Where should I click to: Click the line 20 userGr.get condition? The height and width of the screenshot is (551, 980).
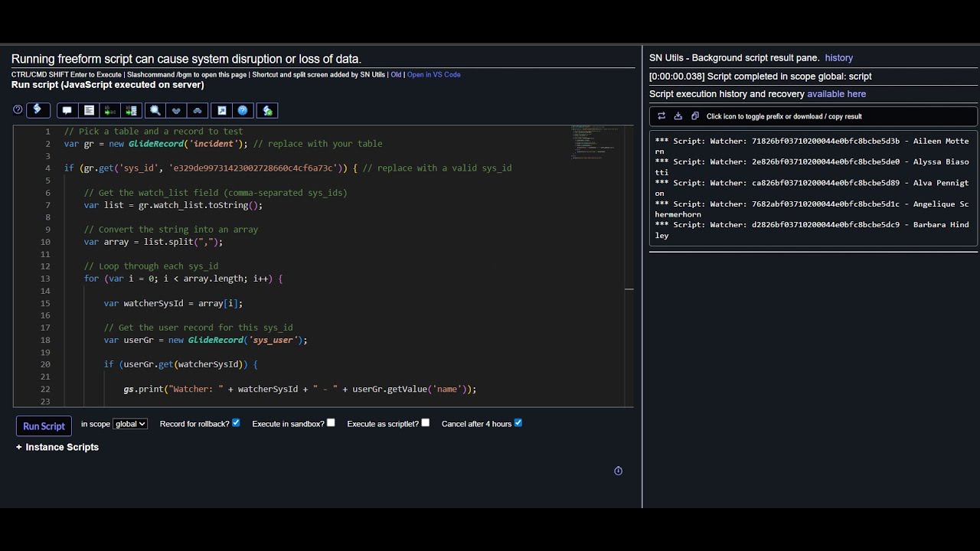[181, 364]
